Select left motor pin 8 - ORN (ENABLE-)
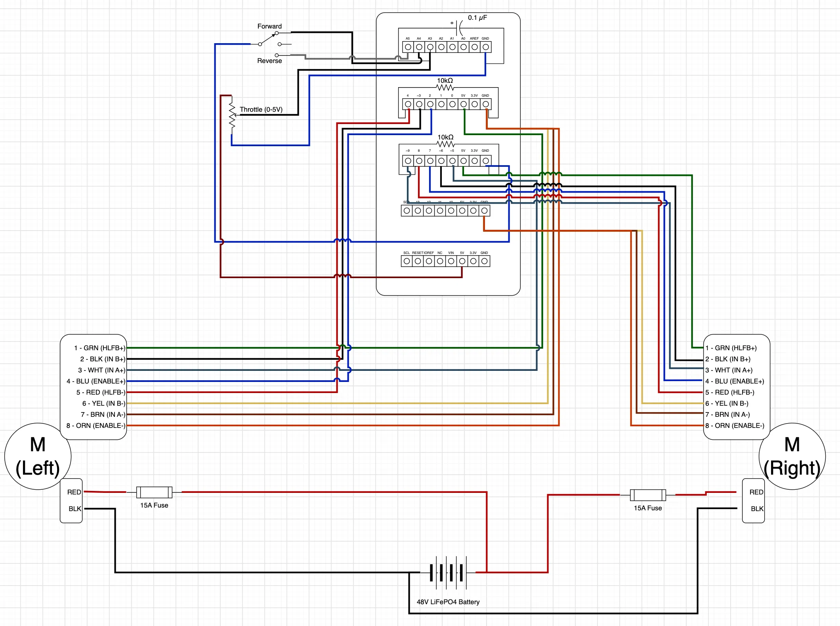Screen dimensions: 840x626 coord(96,426)
